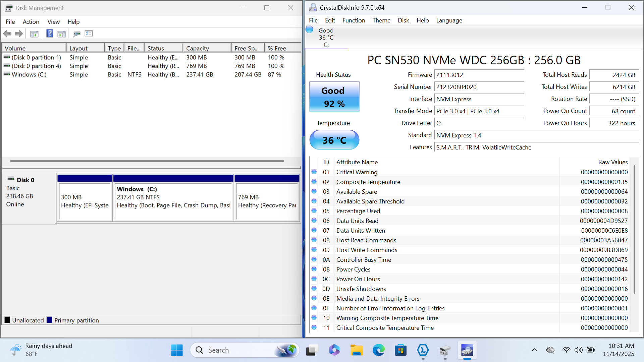Image resolution: width=644 pixels, height=362 pixels.
Task: Open the Function menu in CrystalDiskInfo
Action: click(354, 20)
